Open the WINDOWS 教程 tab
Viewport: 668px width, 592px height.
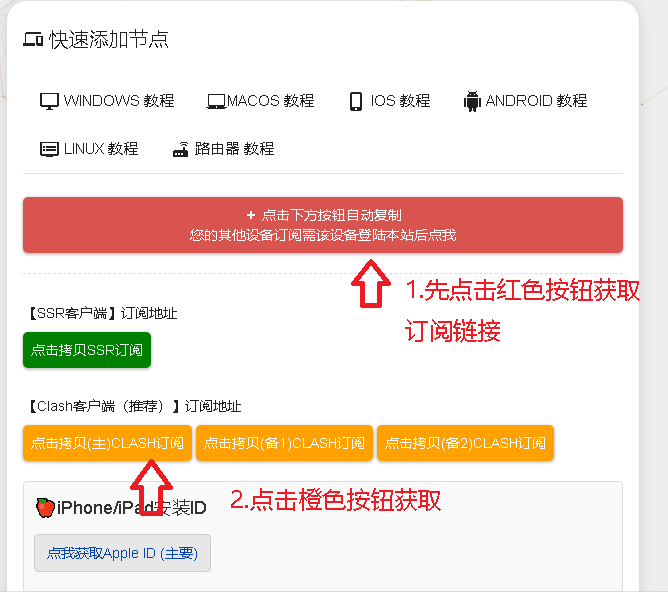click(107, 101)
